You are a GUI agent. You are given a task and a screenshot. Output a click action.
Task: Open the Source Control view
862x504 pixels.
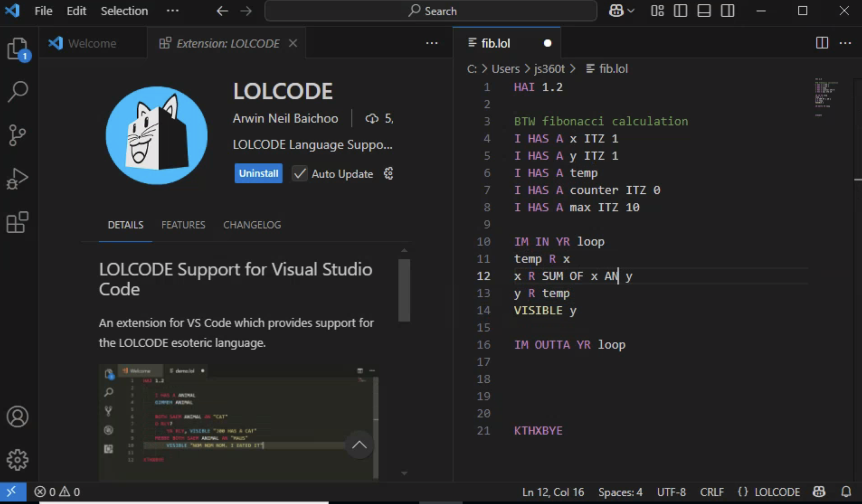pos(17,135)
